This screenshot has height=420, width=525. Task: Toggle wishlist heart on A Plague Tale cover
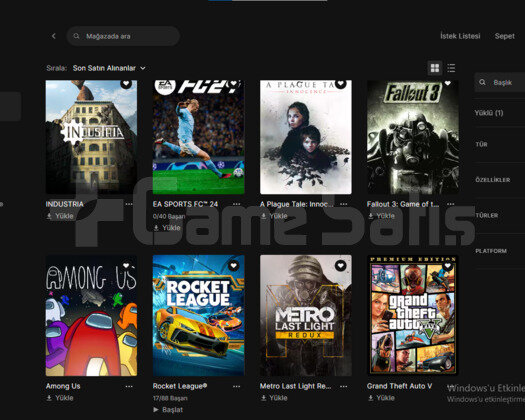tap(341, 83)
